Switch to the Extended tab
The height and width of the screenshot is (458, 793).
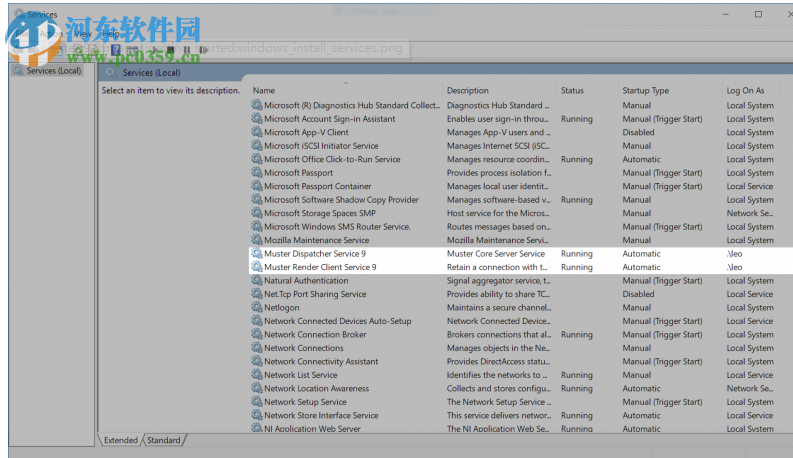(120, 440)
